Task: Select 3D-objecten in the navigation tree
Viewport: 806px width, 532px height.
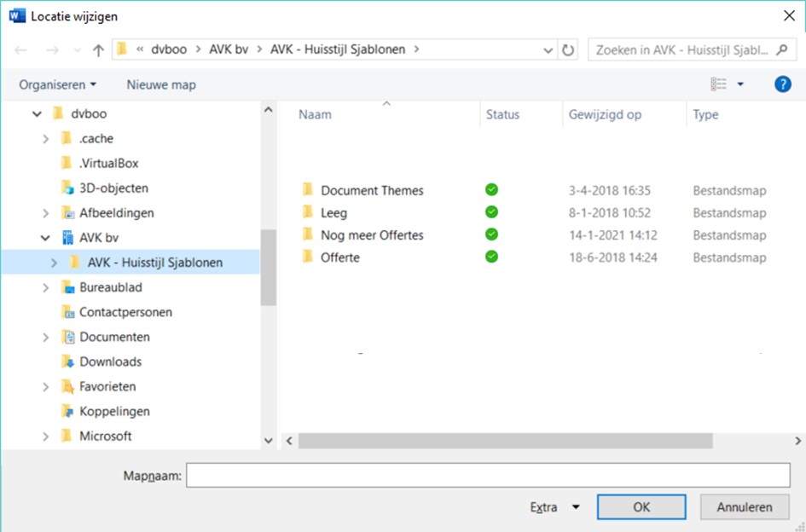Action: point(113,188)
